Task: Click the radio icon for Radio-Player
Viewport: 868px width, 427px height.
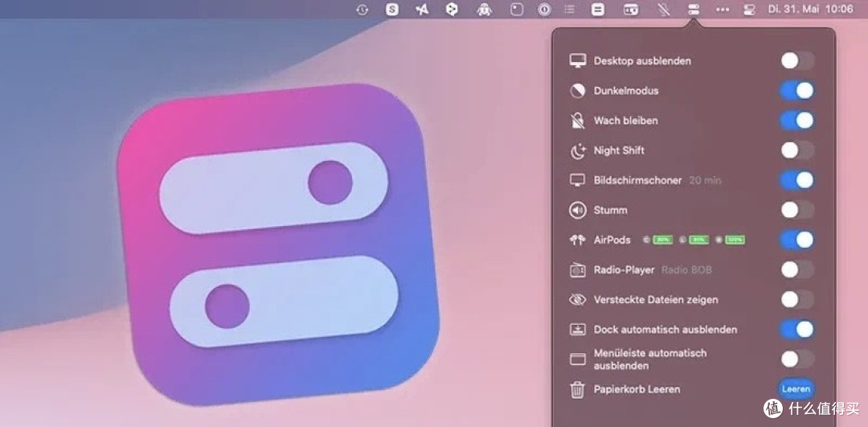Action: pos(577,270)
